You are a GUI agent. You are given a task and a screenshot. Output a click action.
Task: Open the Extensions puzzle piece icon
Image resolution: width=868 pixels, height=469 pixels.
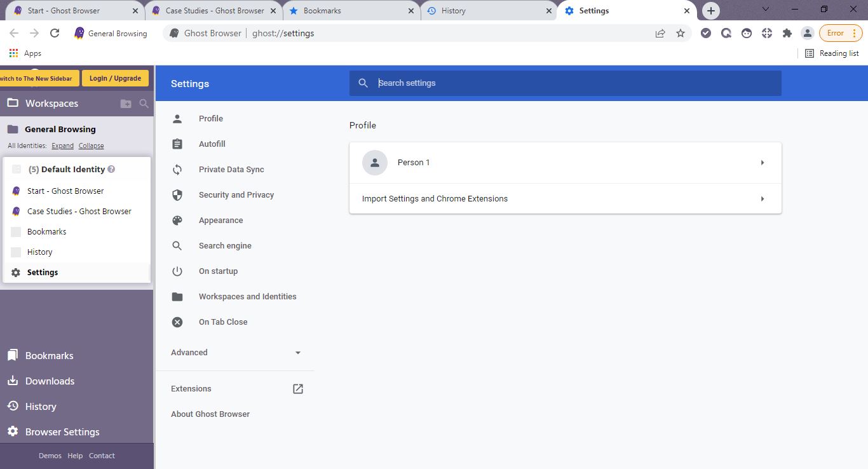(x=787, y=33)
